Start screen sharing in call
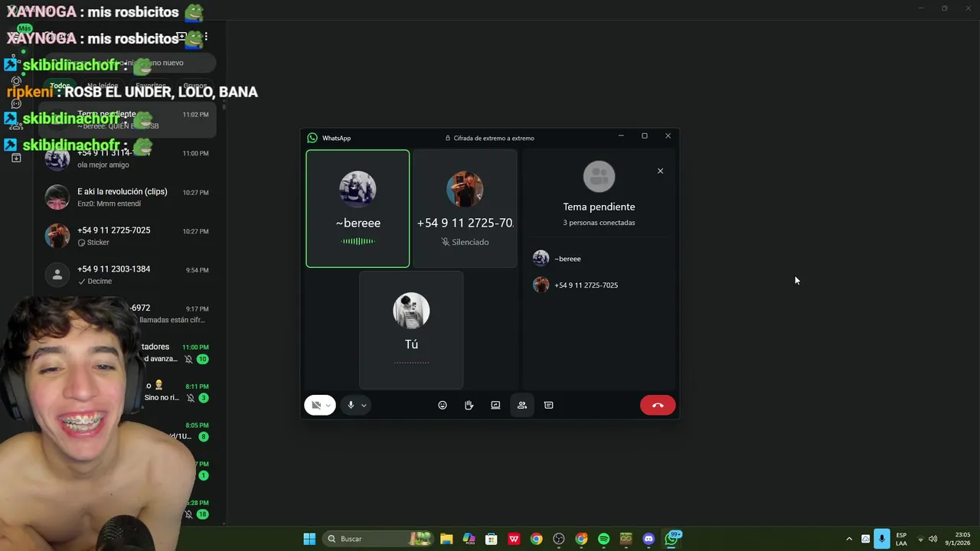 [495, 405]
